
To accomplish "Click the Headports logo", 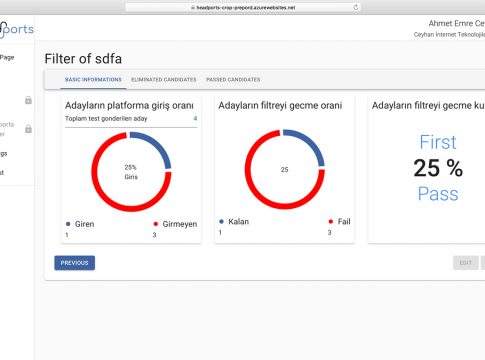I will (x=16, y=29).
